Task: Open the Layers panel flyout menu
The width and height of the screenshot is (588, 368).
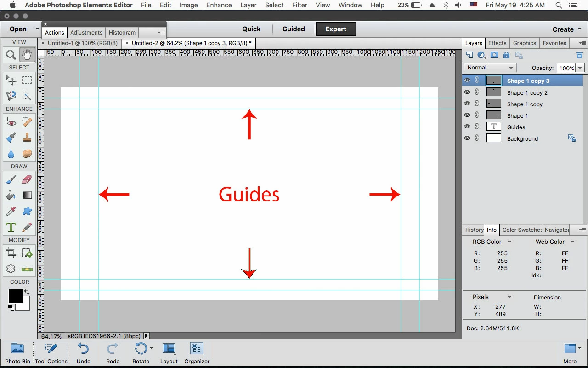Action: click(x=582, y=43)
